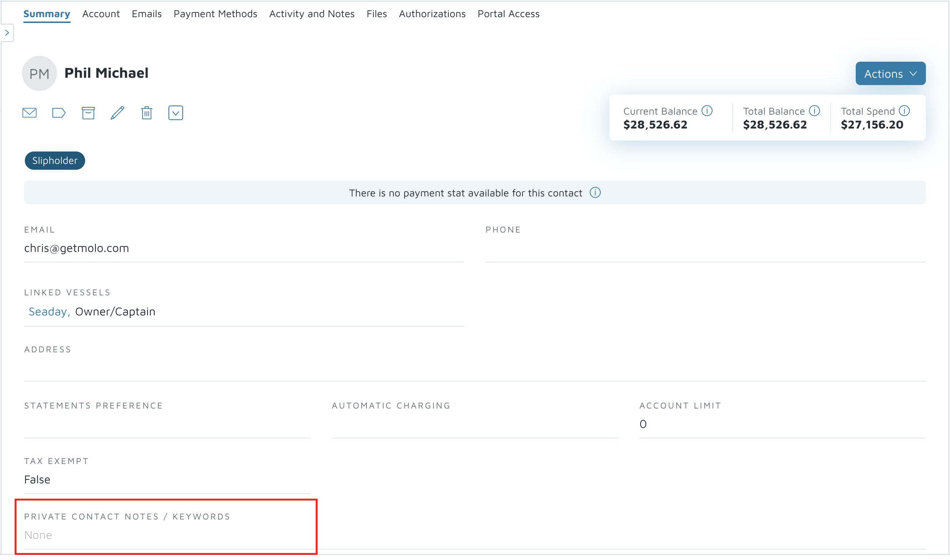
Task: Click the tag label icon
Action: [x=58, y=113]
